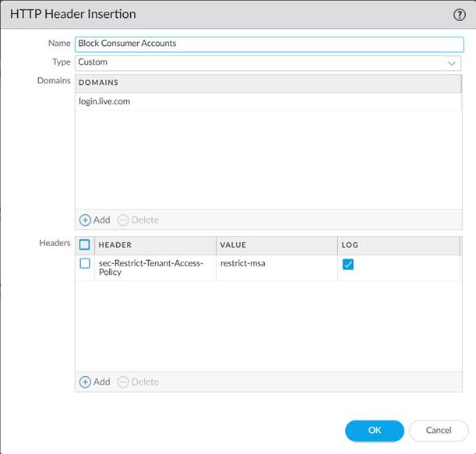The image size is (476, 454).
Task: Delete the selected domain
Action: coord(138,220)
